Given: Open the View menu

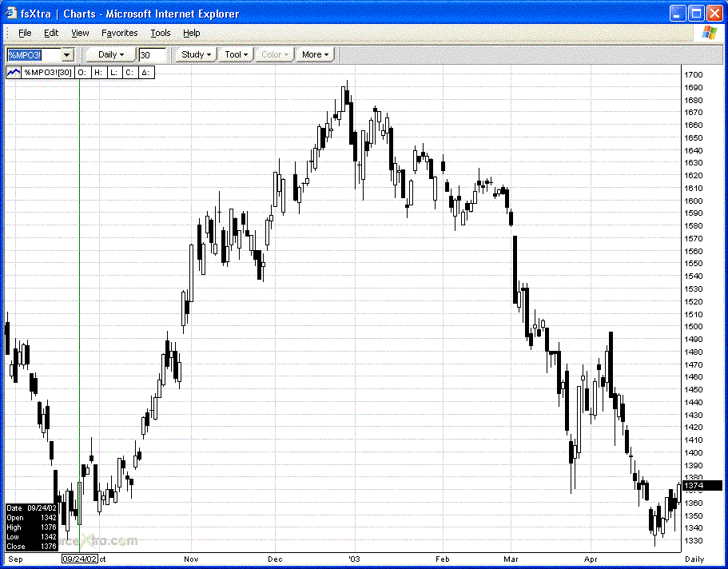Looking at the screenshot, I should click(80, 33).
